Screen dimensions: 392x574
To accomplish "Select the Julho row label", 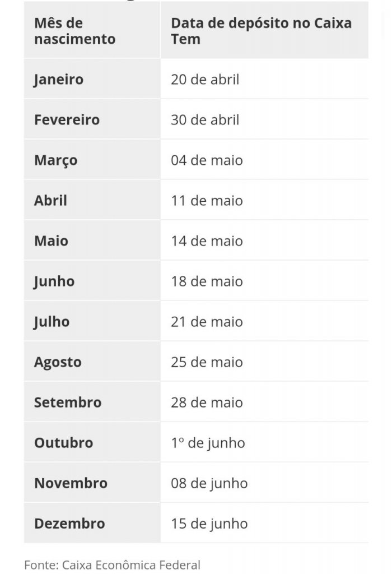I will pos(52,322).
